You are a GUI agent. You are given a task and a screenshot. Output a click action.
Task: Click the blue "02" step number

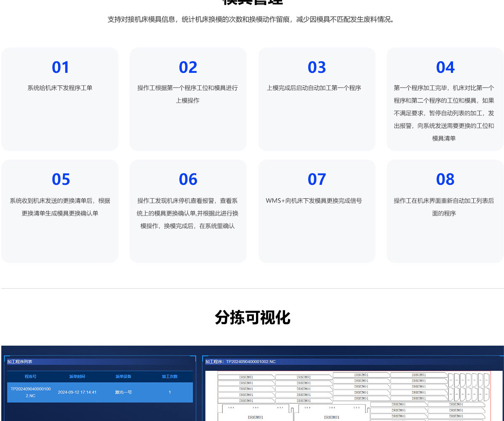pyautogui.click(x=188, y=68)
